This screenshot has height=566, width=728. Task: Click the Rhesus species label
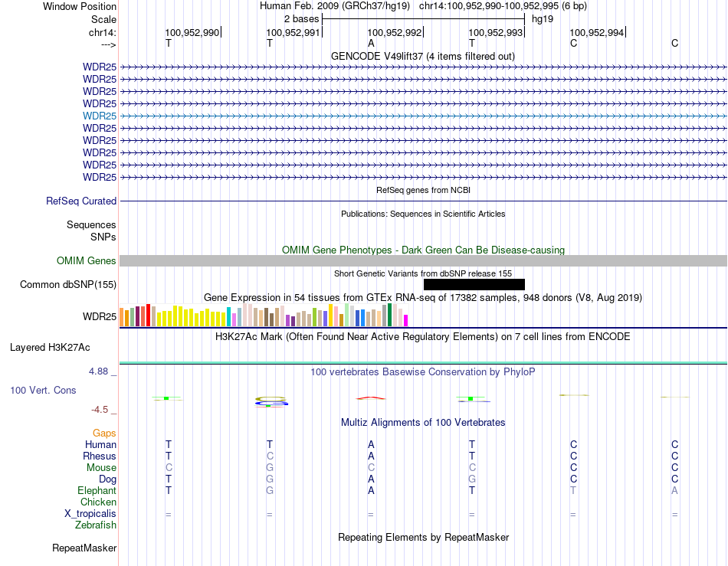click(x=100, y=456)
